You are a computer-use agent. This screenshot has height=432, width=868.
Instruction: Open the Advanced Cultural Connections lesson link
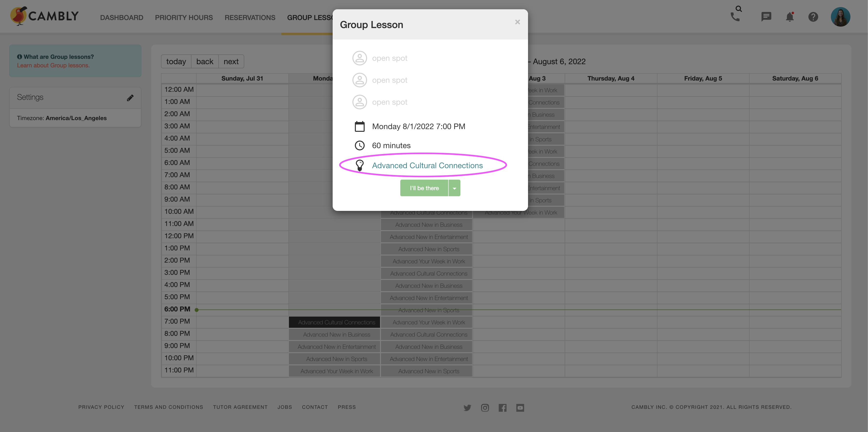(x=427, y=165)
